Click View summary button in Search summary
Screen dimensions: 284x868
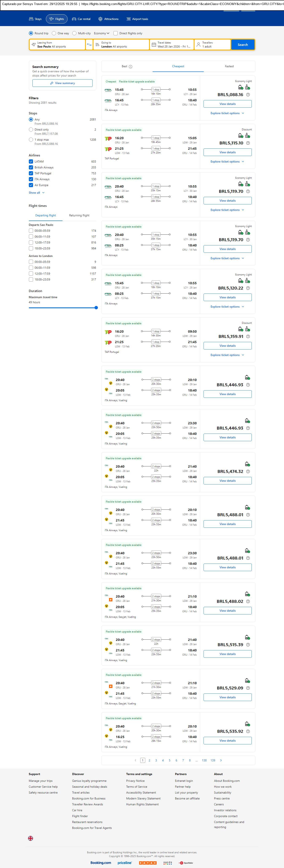coord(62,83)
